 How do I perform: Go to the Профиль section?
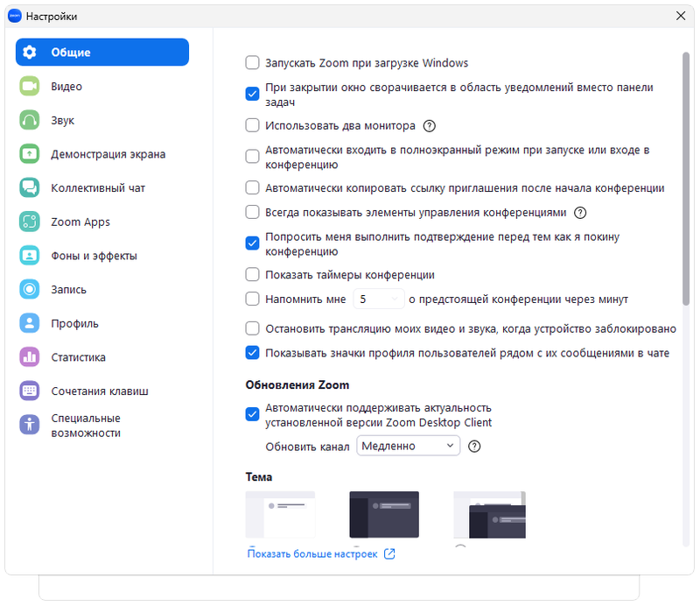[102, 323]
